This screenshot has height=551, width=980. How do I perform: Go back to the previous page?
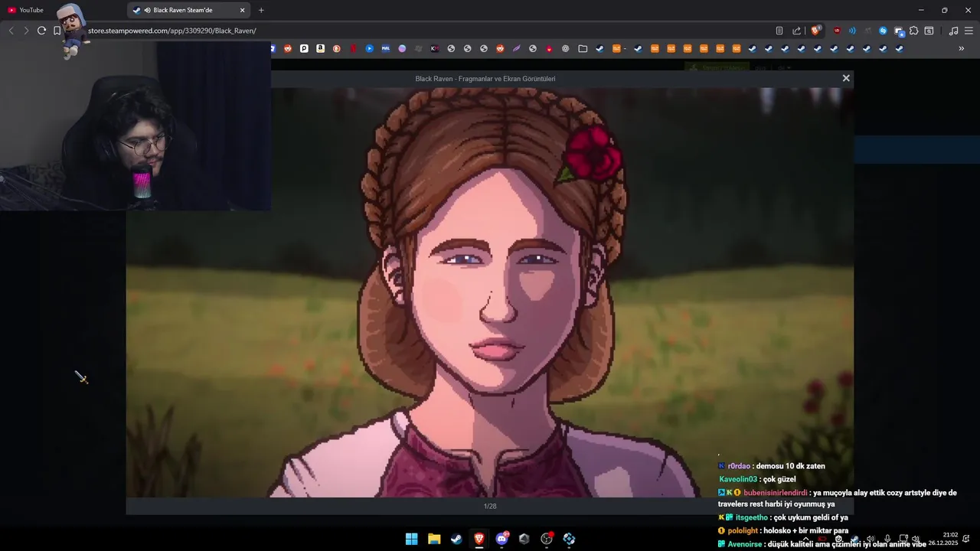click(11, 31)
